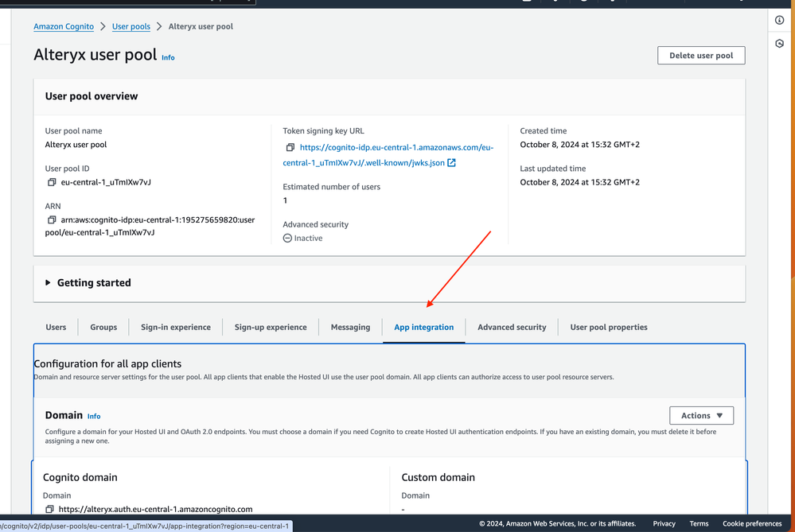Open the token signing key URL link
795x532 pixels.
pos(388,155)
